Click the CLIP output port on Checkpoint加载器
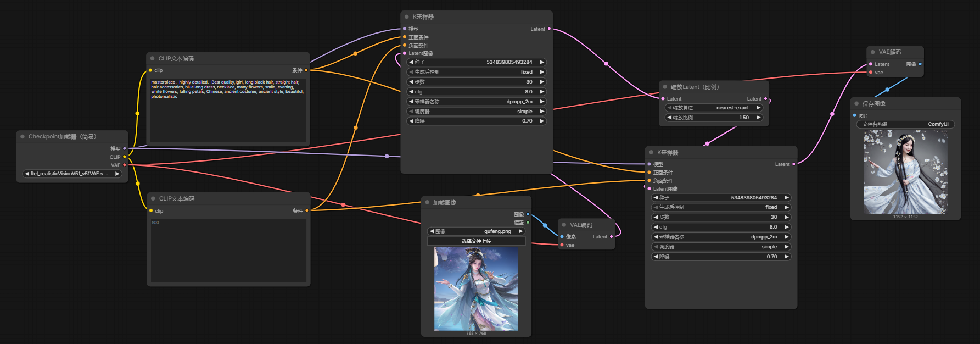Viewport: 980px width, 344px height. point(125,157)
